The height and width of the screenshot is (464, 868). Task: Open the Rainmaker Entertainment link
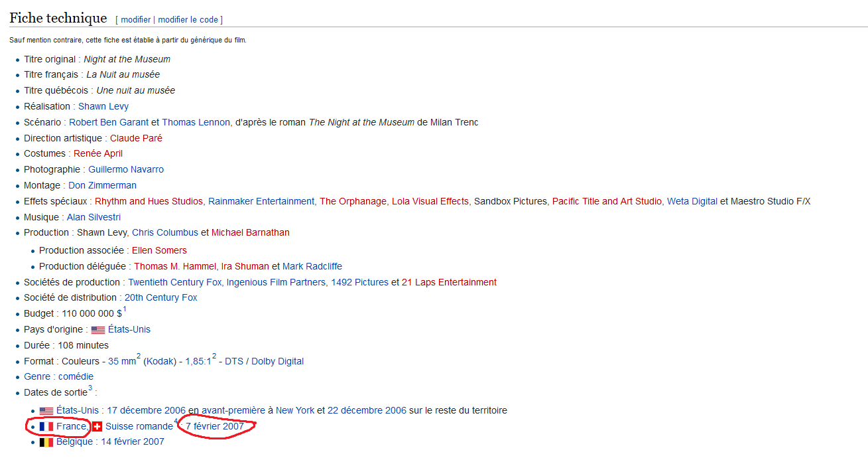click(261, 201)
